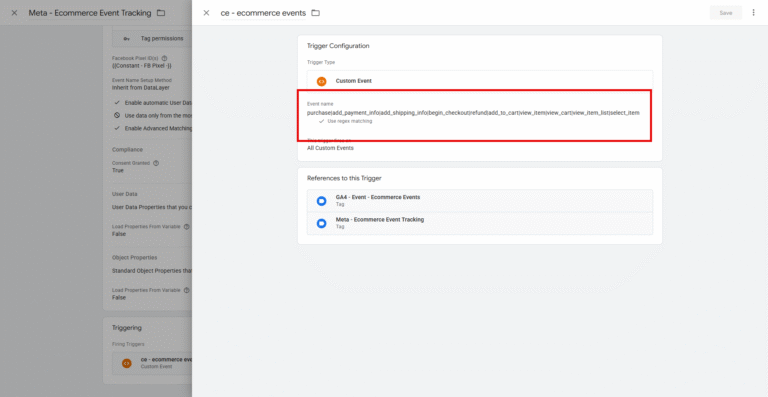Click the orange Custom Event trigger type icon
Image resolution: width=768 pixels, height=397 pixels.
pyautogui.click(x=321, y=81)
